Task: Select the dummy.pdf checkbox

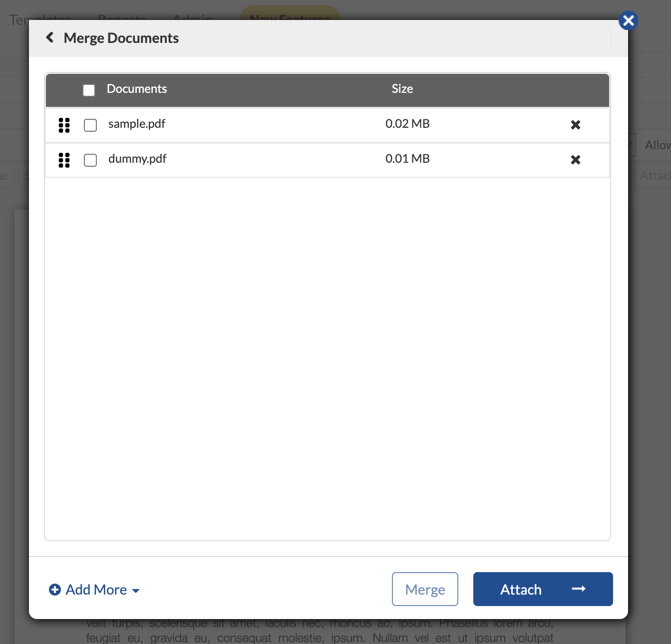Action: coord(90,160)
